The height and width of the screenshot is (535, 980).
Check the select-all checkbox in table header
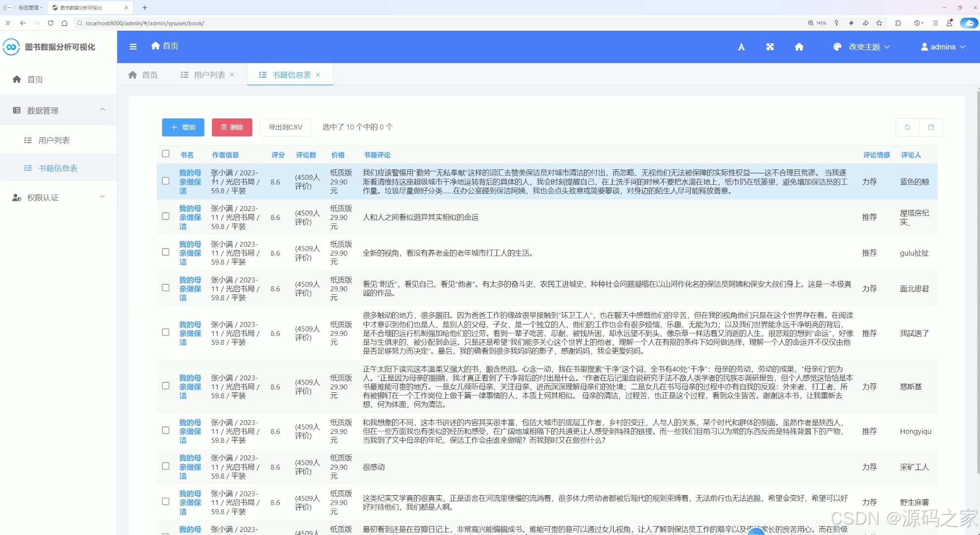[166, 154]
